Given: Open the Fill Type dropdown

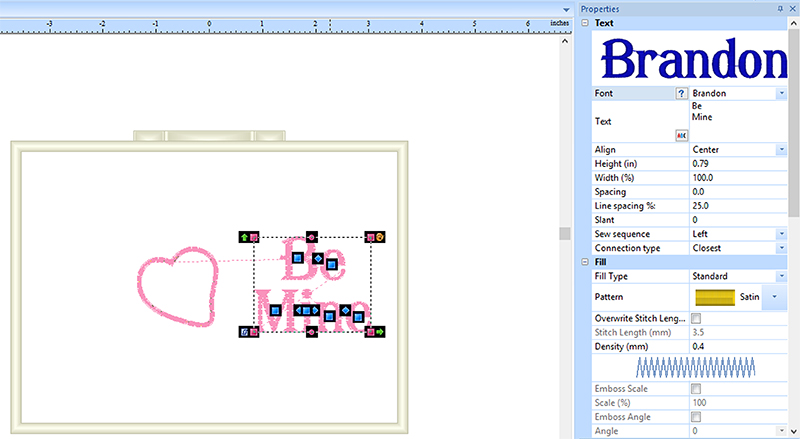Looking at the screenshot, I should click(x=779, y=276).
